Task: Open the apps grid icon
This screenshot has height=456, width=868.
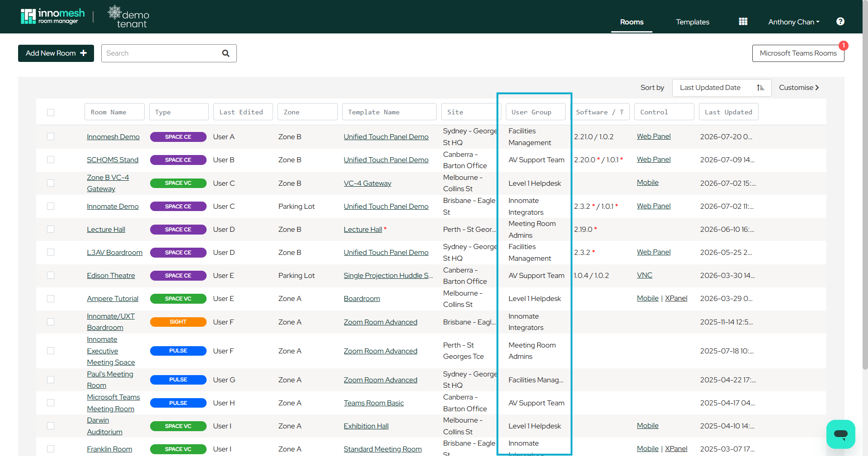Action: tap(743, 22)
